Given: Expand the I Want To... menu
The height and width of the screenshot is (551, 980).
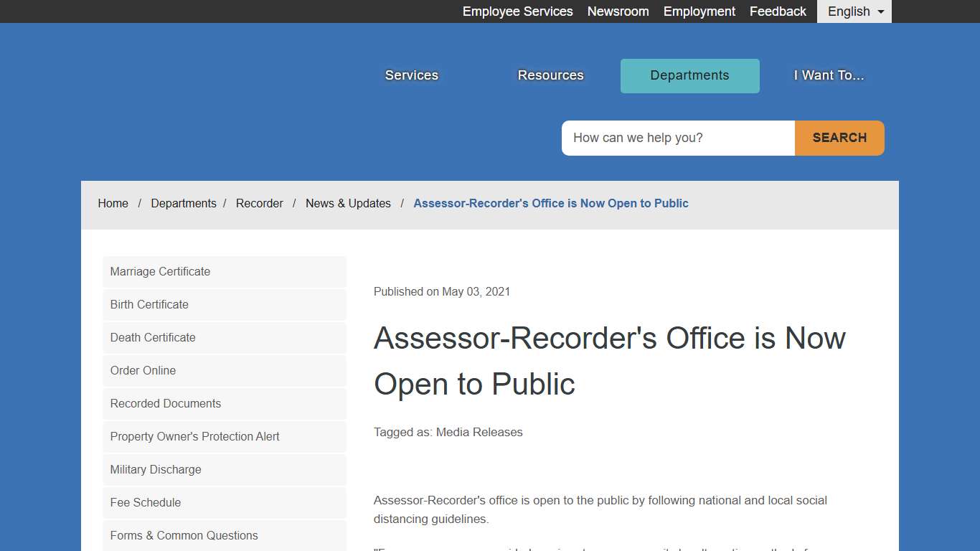Looking at the screenshot, I should point(828,75).
